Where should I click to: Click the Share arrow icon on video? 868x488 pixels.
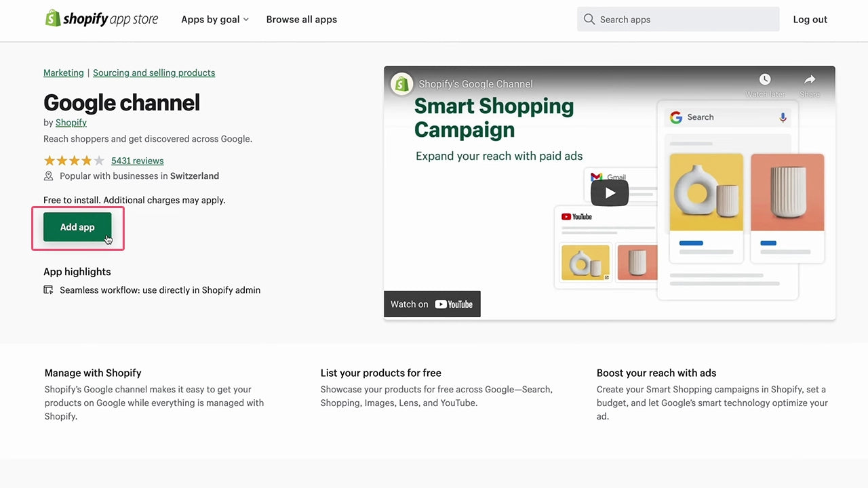click(810, 80)
